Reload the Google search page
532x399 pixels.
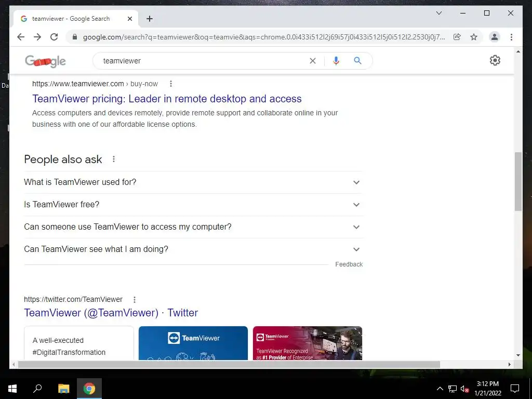(x=54, y=37)
